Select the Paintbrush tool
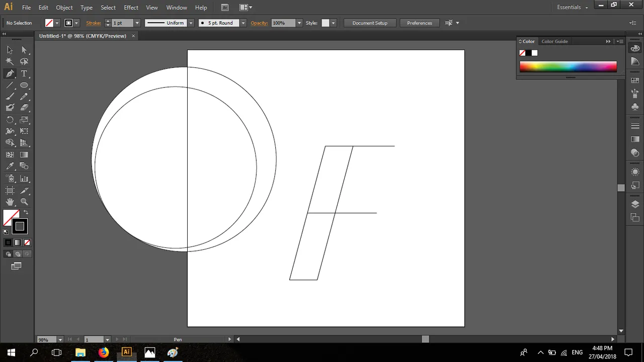 point(10,97)
